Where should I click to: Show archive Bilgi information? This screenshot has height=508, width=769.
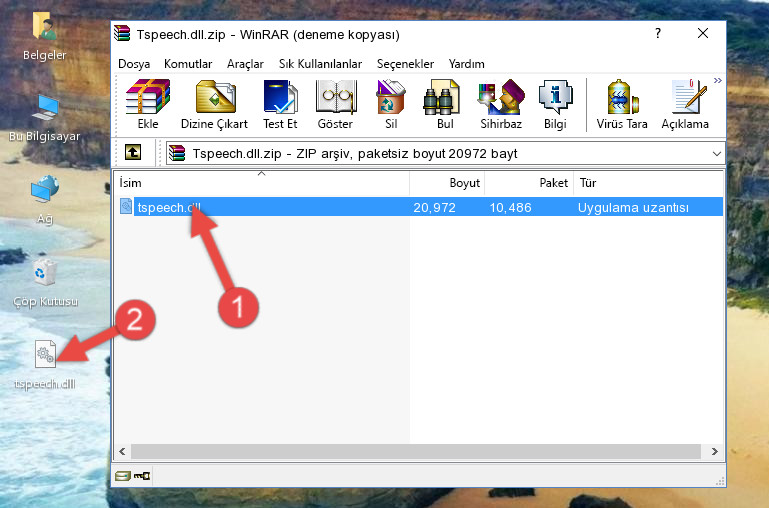pyautogui.click(x=555, y=104)
